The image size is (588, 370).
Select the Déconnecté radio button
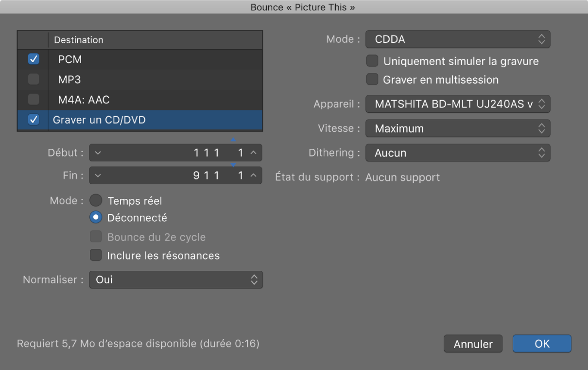(x=96, y=218)
